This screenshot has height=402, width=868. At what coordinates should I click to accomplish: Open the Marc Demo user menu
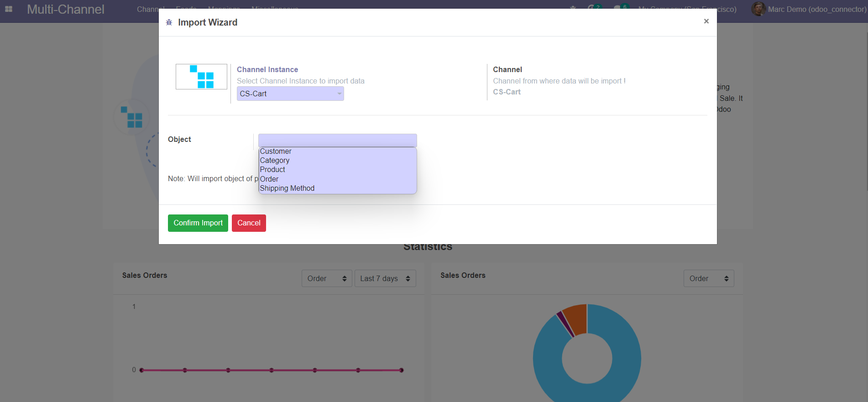click(816, 9)
